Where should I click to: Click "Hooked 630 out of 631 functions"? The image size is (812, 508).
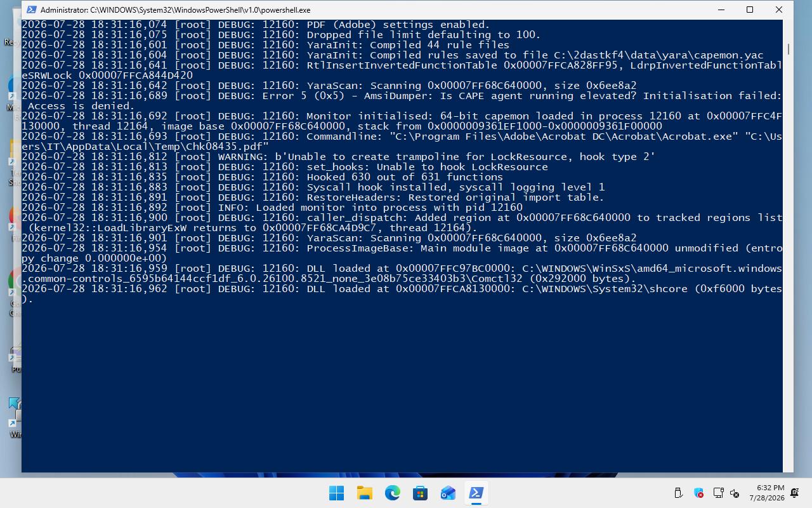click(405, 177)
